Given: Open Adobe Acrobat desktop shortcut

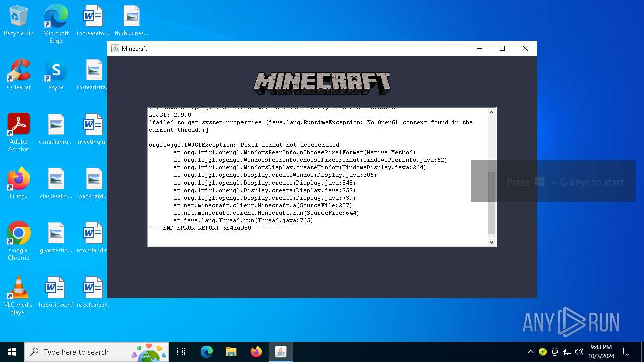Looking at the screenshot, I should 19,133.
